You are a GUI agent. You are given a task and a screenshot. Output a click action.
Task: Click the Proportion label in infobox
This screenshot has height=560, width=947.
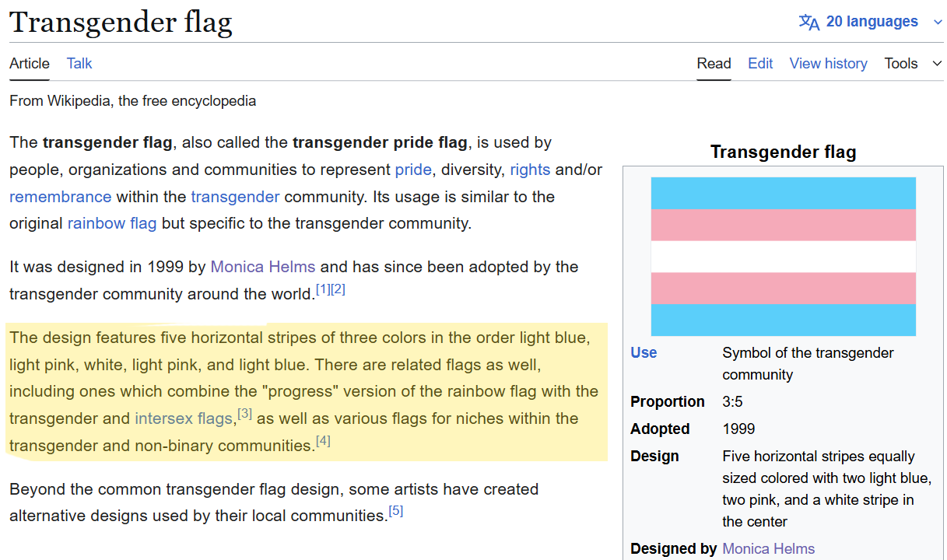coord(668,402)
